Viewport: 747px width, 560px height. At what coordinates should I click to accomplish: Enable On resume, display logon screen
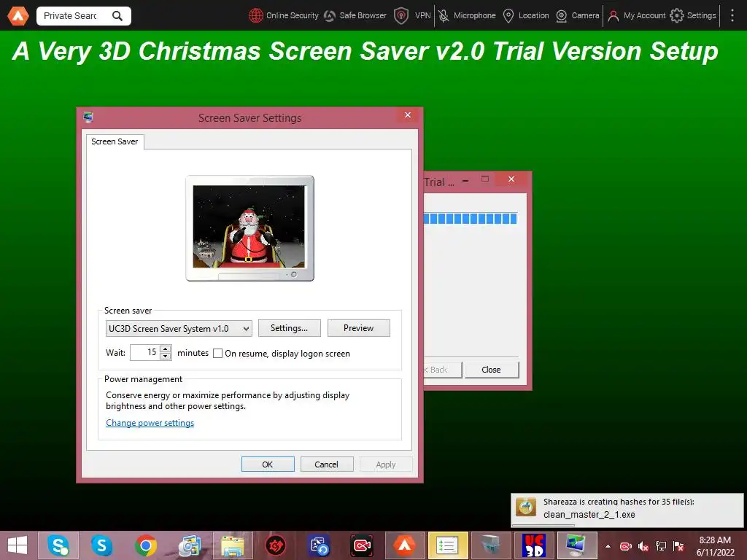217,354
